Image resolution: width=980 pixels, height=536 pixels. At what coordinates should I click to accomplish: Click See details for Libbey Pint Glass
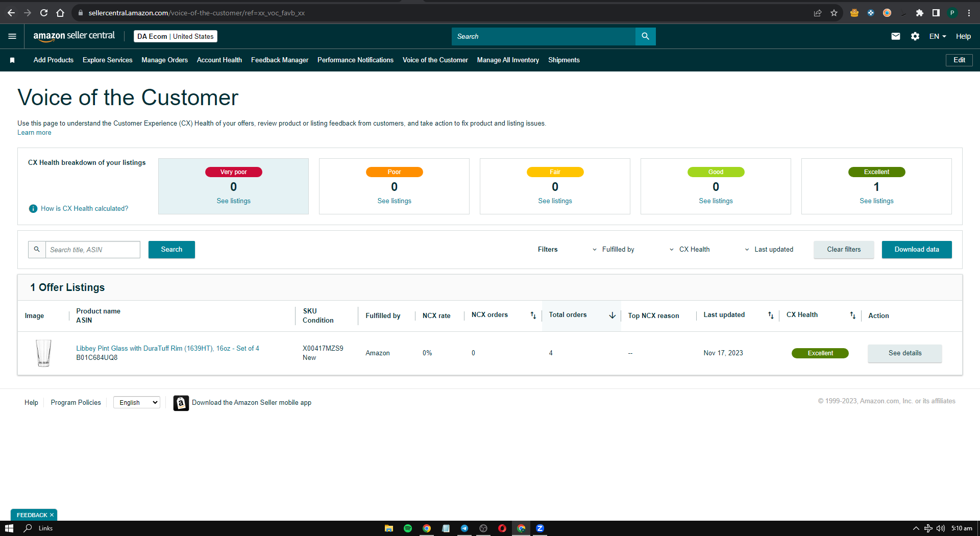pos(905,353)
